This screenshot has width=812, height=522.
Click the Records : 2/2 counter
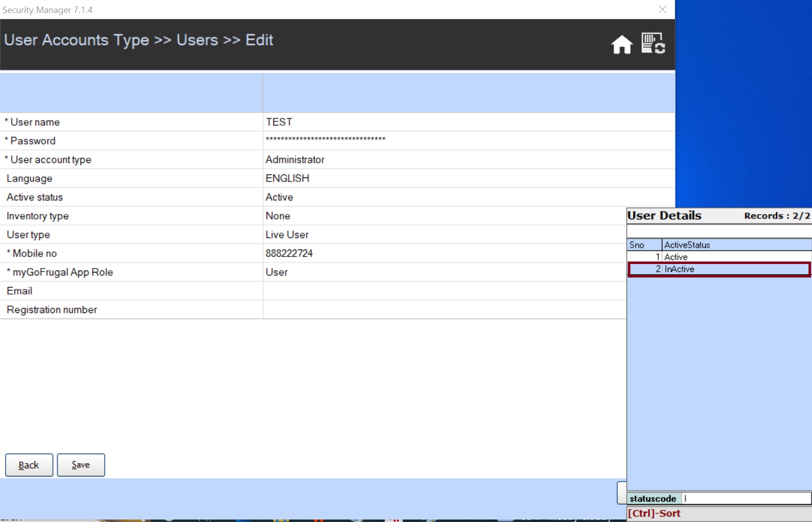pyautogui.click(x=777, y=215)
